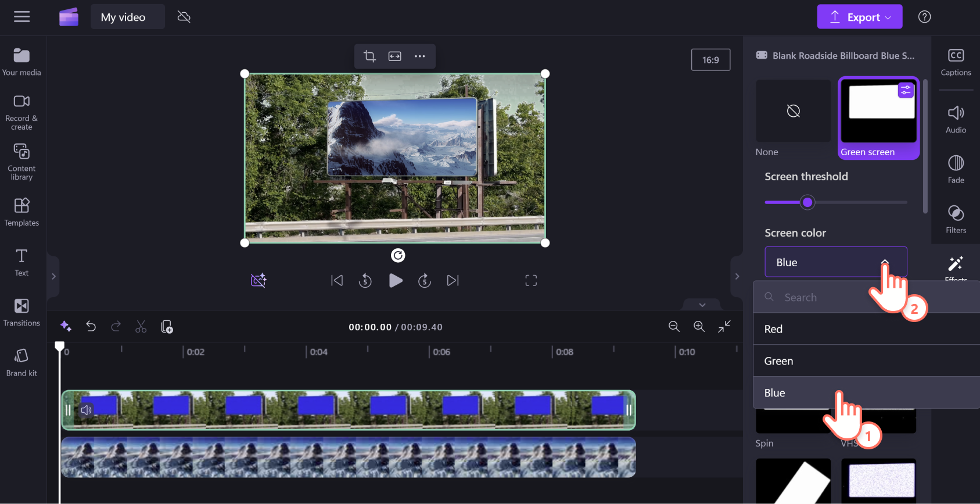Viewport: 980px width, 504px height.
Task: Click the video preview canvas
Action: coord(395,158)
